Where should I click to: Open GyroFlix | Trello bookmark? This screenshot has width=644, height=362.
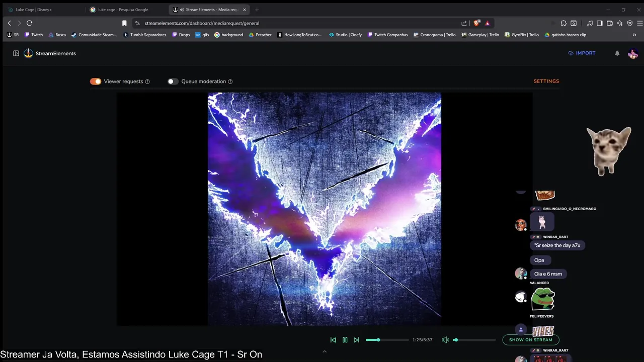521,35
